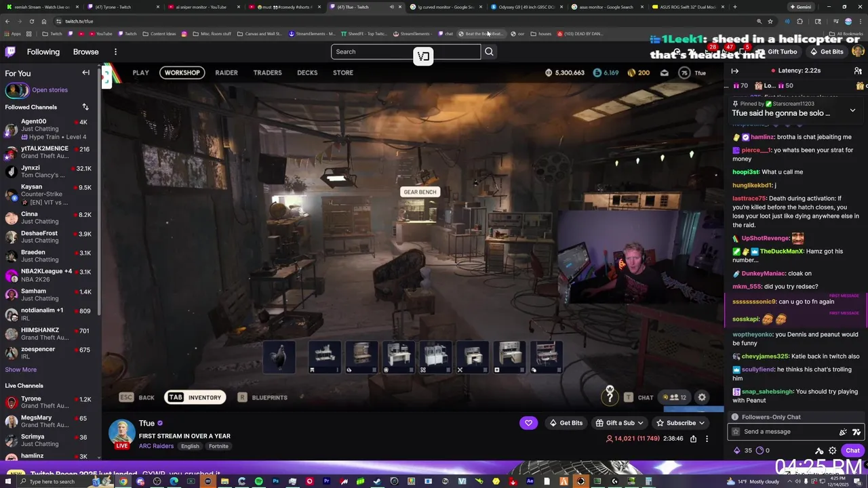Open the in-game settings gear

[702, 398]
